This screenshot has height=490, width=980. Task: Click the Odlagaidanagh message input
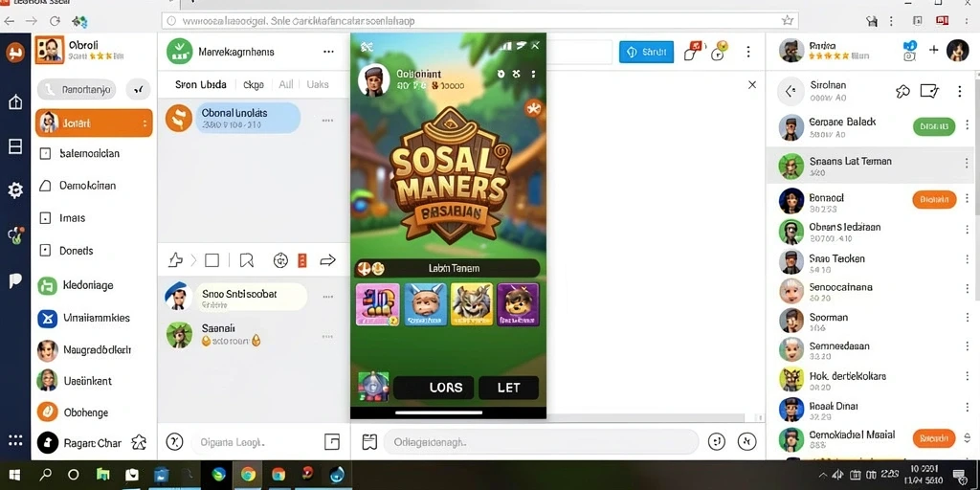[x=541, y=442]
